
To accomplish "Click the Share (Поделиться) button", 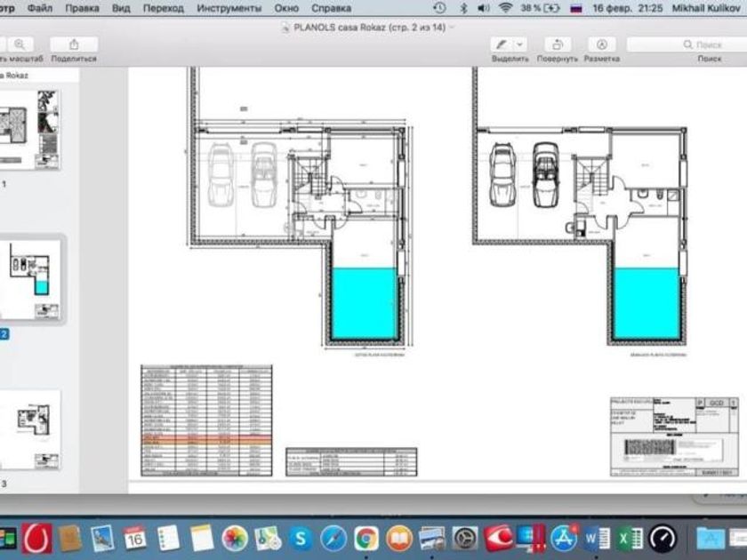I will 74,44.
